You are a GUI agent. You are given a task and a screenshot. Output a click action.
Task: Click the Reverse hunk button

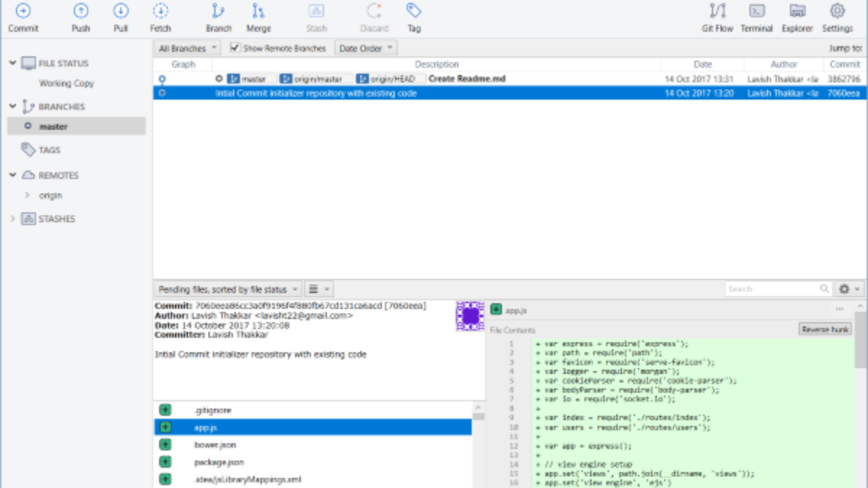point(825,329)
